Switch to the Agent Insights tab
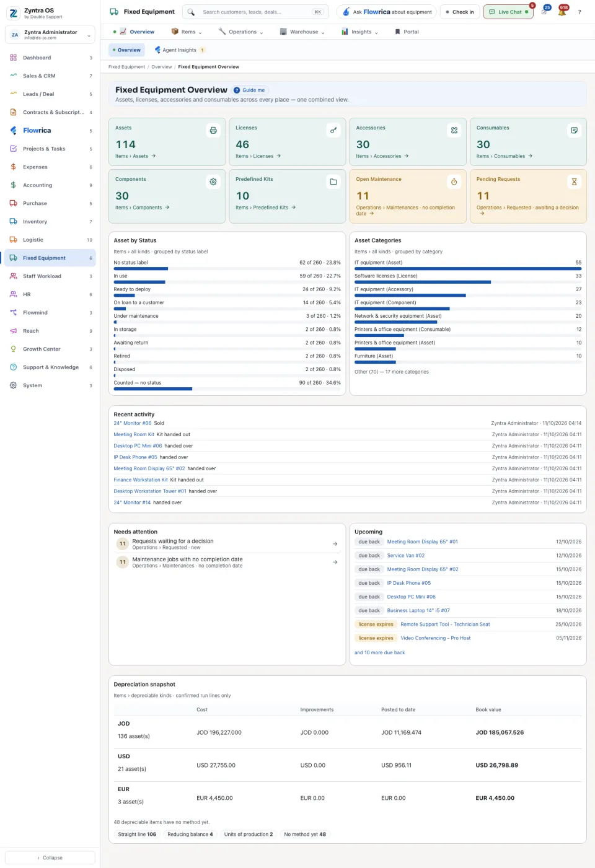 180,50
